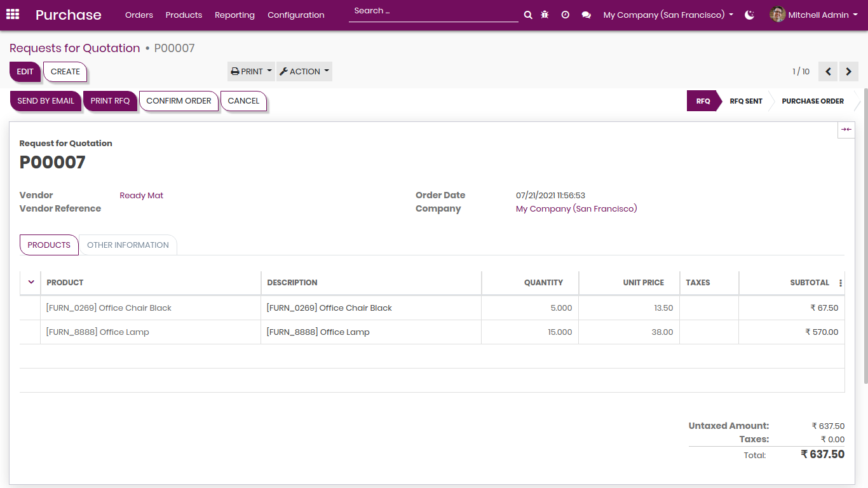Click Confirm Order button
868x488 pixels.
(x=179, y=101)
